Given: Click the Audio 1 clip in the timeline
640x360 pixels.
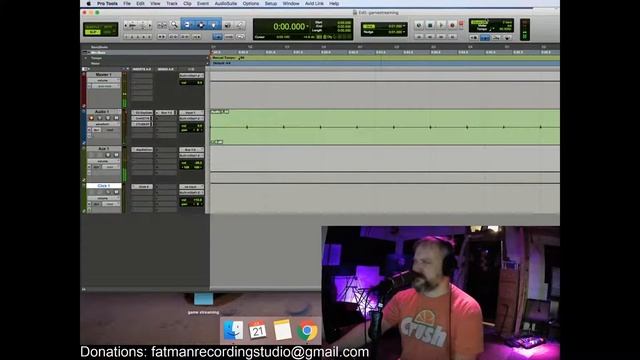Looking at the screenshot, I should coord(385,127).
